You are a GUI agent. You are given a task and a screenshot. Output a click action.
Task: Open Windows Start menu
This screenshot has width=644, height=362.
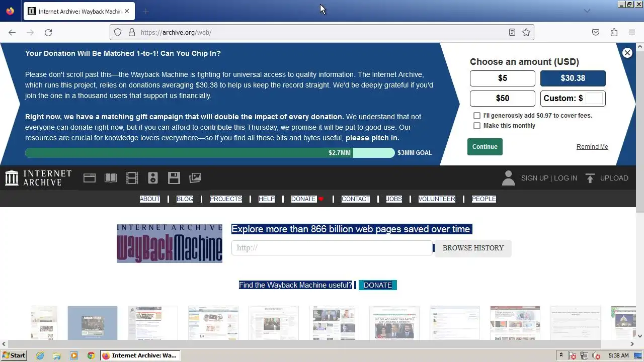coord(14,355)
